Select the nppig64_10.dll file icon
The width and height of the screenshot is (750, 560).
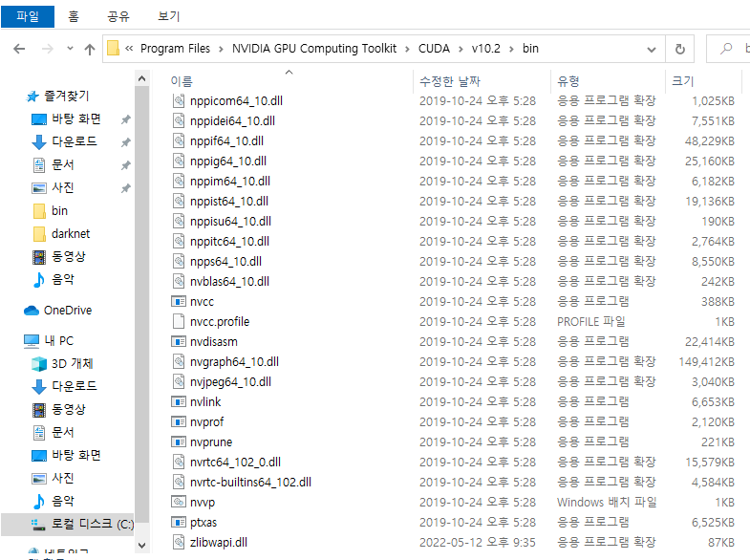coord(179,162)
